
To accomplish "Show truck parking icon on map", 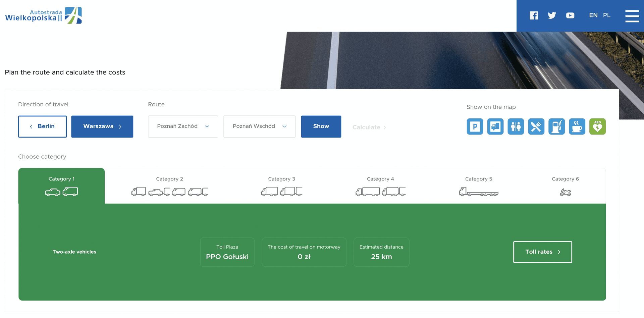I will (x=495, y=126).
